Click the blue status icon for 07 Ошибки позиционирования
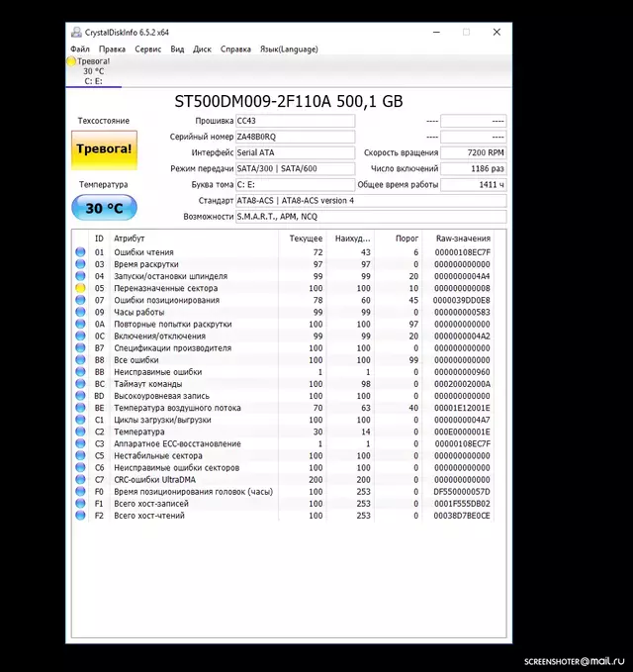Viewport: 633px width, 672px height. click(x=80, y=300)
